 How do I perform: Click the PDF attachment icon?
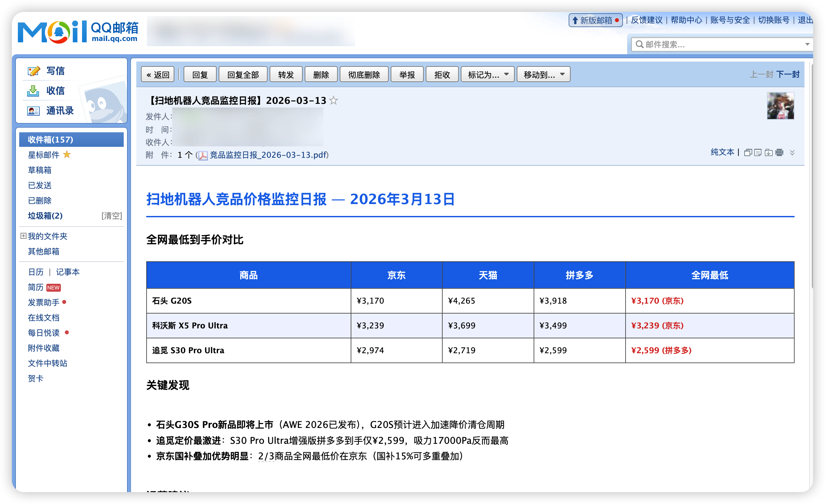(203, 155)
